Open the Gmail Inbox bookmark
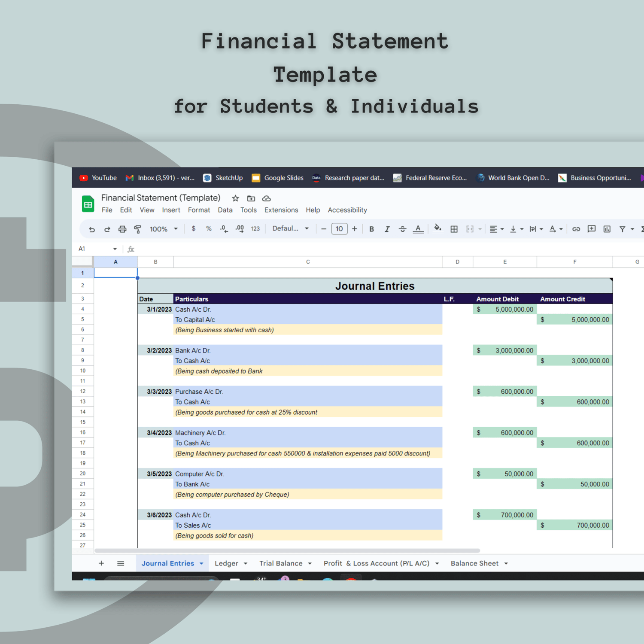Image resolution: width=644 pixels, height=644 pixels. point(160,178)
